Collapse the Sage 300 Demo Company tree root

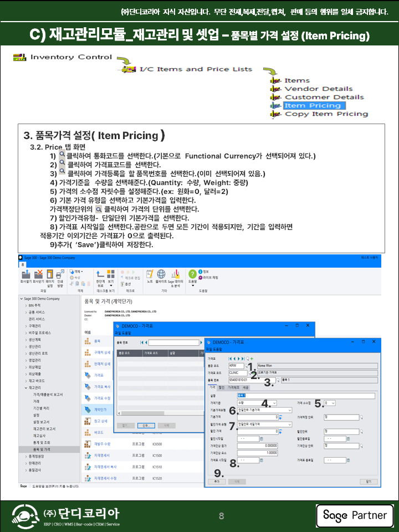tap(22, 299)
